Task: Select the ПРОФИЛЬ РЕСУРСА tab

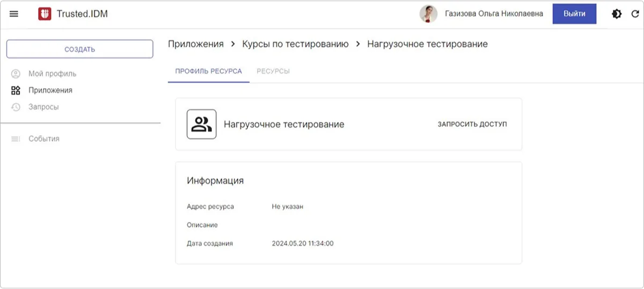Action: (208, 71)
